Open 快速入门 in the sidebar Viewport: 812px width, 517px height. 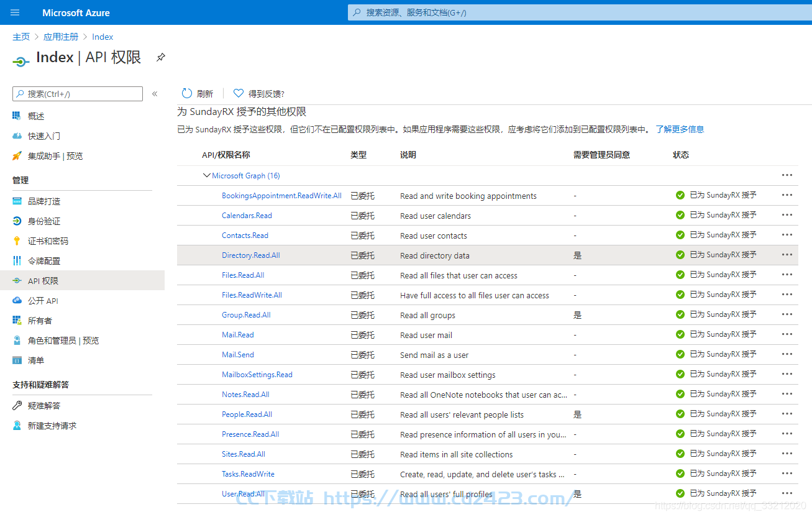[44, 136]
